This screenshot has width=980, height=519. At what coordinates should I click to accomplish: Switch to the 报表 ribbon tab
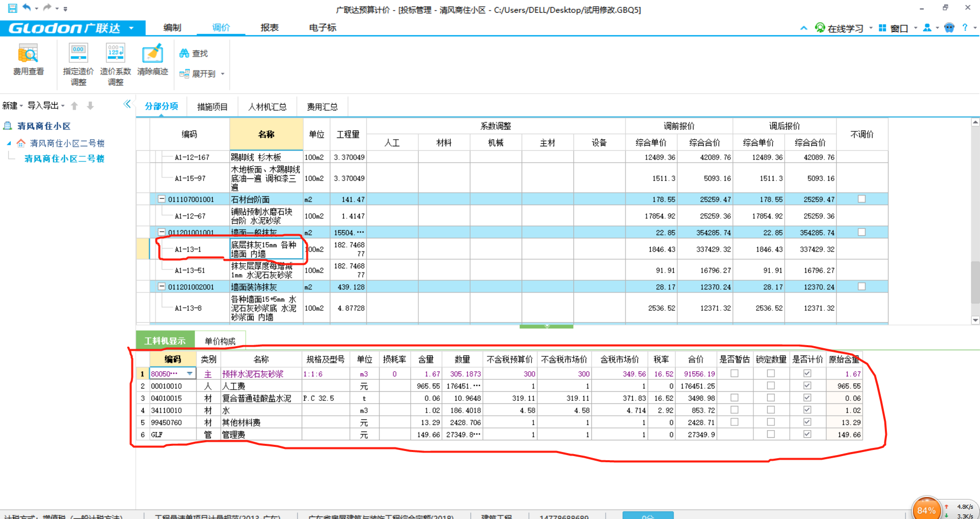pos(270,28)
